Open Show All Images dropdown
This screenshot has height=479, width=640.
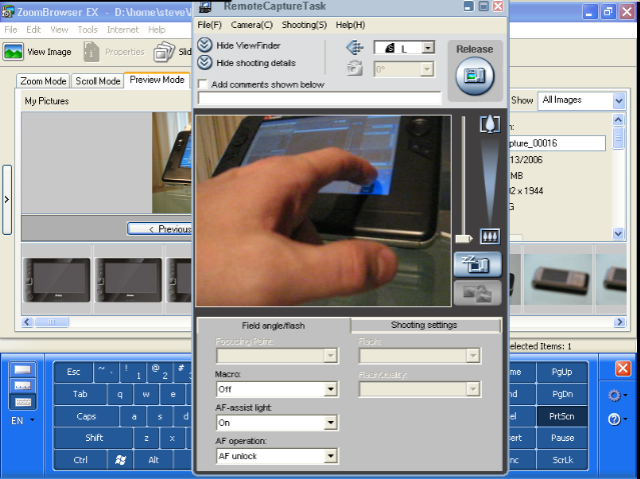(619, 100)
